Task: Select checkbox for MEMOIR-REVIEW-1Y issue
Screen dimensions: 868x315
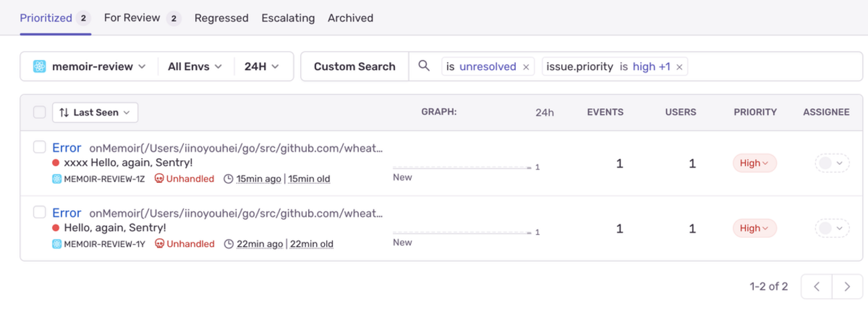Action: [x=39, y=212]
